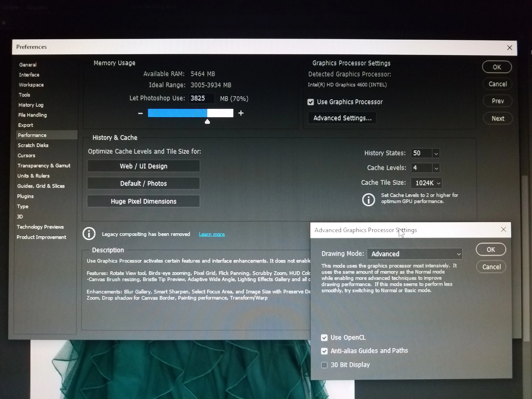
Task: Expand the Cache Levels dropdown
Action: coord(436,168)
